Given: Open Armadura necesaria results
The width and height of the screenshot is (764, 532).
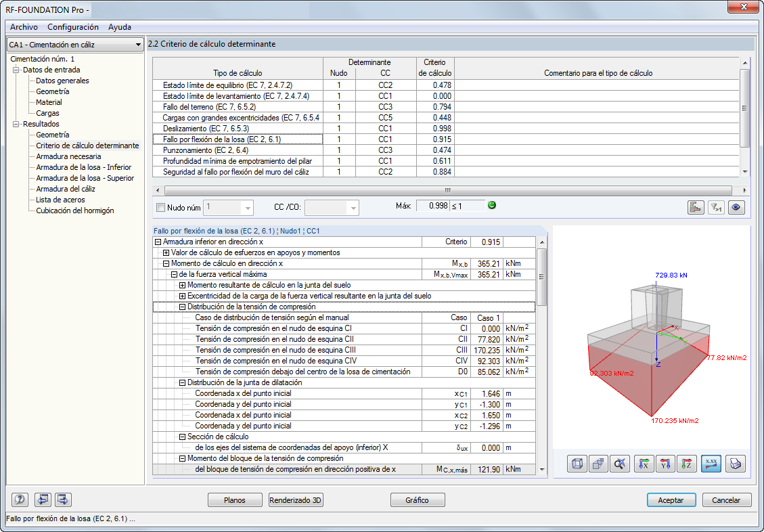Looking at the screenshot, I should (68, 156).
